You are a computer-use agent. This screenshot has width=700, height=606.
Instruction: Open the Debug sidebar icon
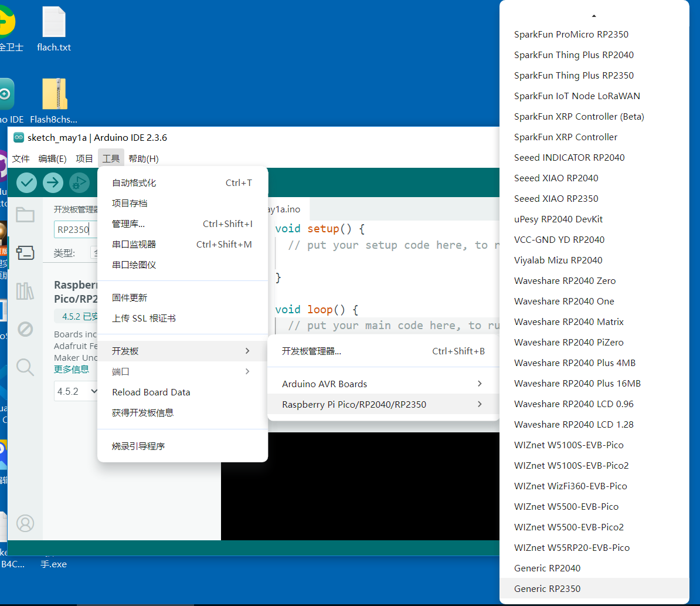tap(25, 329)
